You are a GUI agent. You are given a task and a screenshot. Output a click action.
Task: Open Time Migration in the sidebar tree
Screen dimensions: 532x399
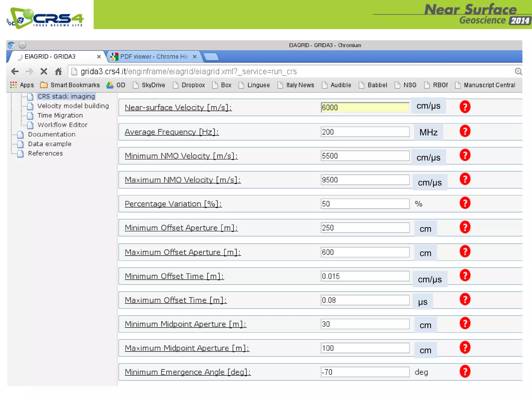click(60, 115)
